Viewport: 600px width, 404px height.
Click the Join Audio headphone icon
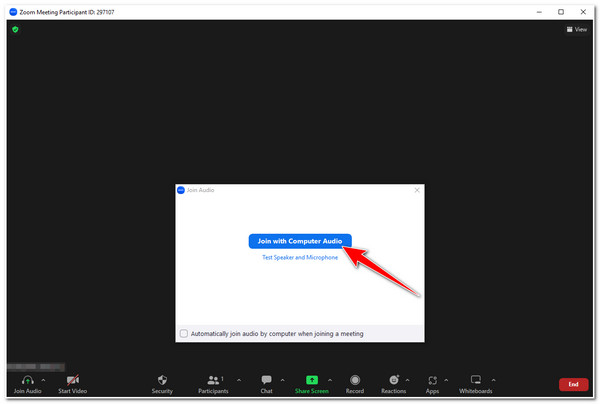(x=28, y=380)
